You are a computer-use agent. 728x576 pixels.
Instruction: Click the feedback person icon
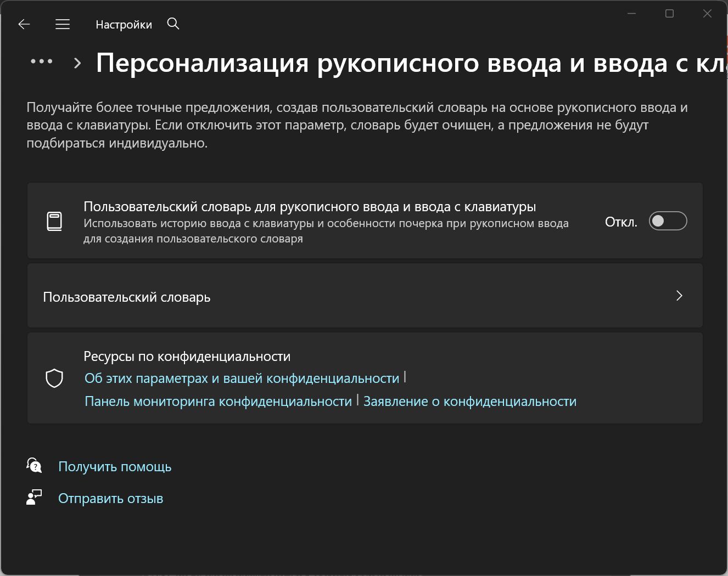coord(34,497)
